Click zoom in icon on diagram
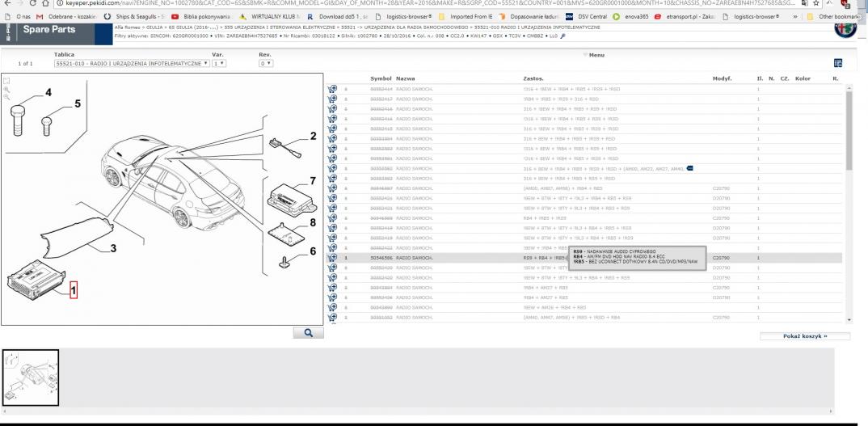868x426 pixels. 7,89
